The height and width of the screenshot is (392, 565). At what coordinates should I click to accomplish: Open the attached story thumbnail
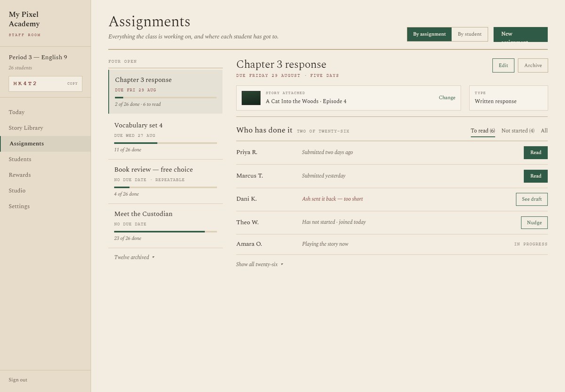pos(251,98)
